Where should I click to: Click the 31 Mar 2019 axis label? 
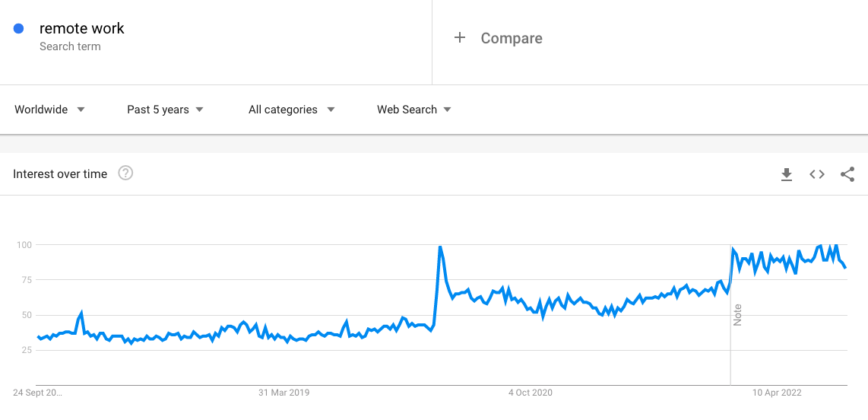(x=284, y=393)
